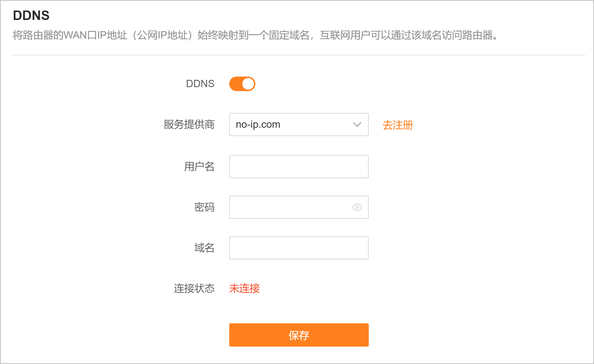594x364 pixels.
Task: Expand the service provider chevron arrow
Action: [x=357, y=124]
